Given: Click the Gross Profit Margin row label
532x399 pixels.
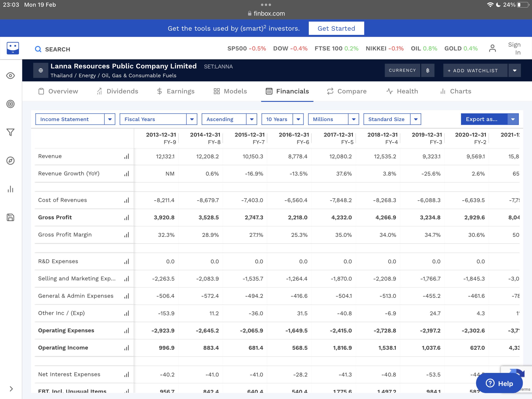Looking at the screenshot, I should click(x=65, y=235).
